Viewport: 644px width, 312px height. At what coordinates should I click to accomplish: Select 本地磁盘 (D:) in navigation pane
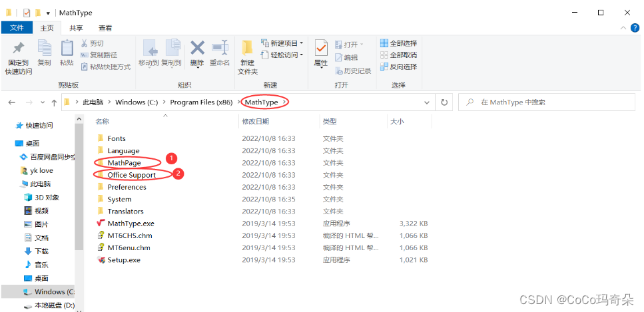[x=49, y=305]
